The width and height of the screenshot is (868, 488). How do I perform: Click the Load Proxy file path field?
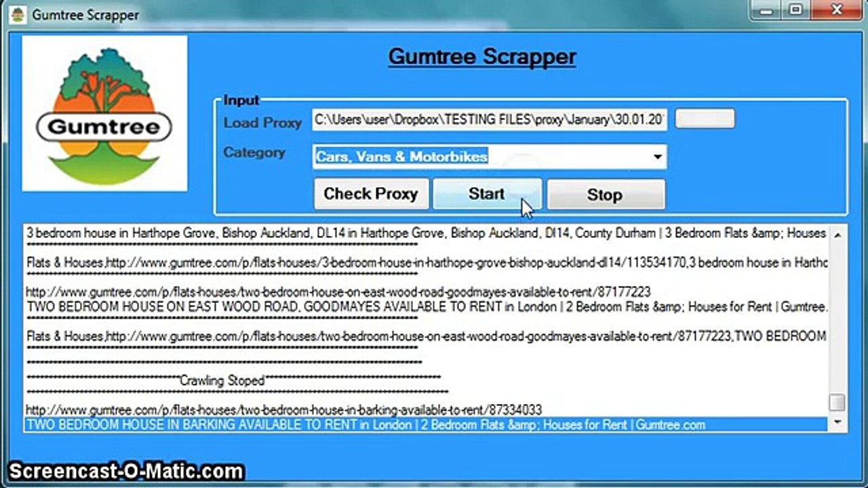(490, 119)
